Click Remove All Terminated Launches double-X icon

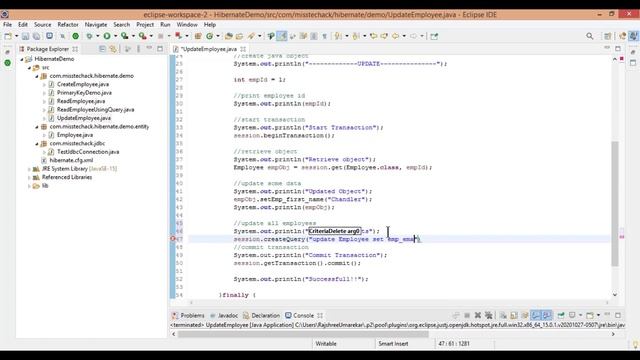pos(489,316)
